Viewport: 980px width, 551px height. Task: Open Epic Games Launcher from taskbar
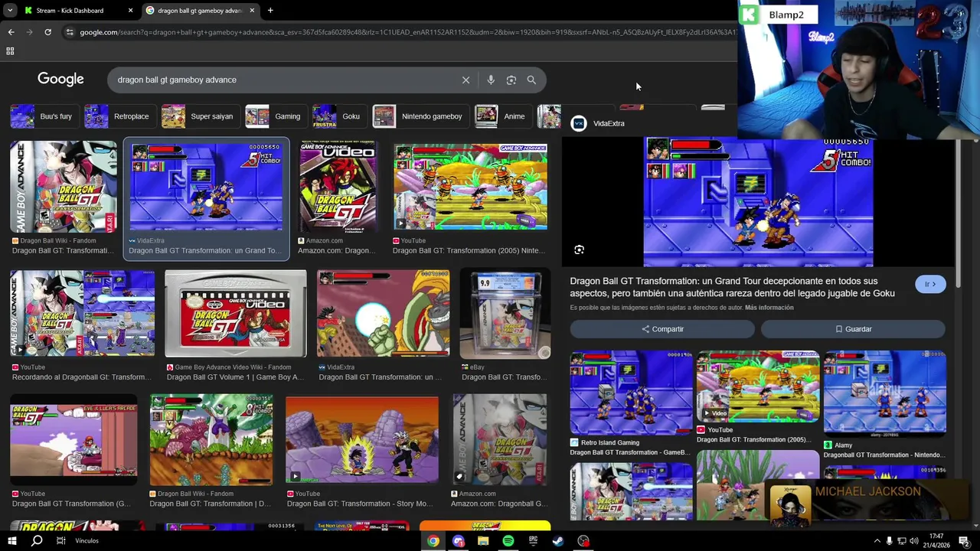pos(533,541)
